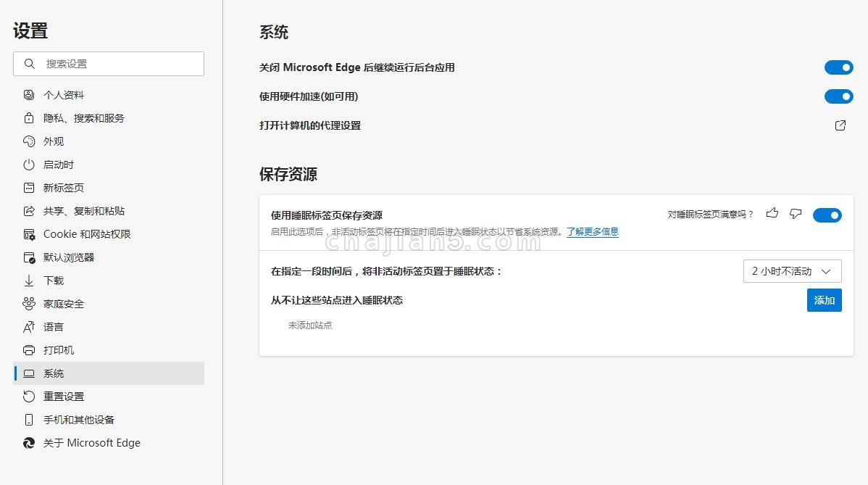The width and height of the screenshot is (868, 485).
Task: Click the 个人资料 profile icon in sidebar
Action: [29, 95]
